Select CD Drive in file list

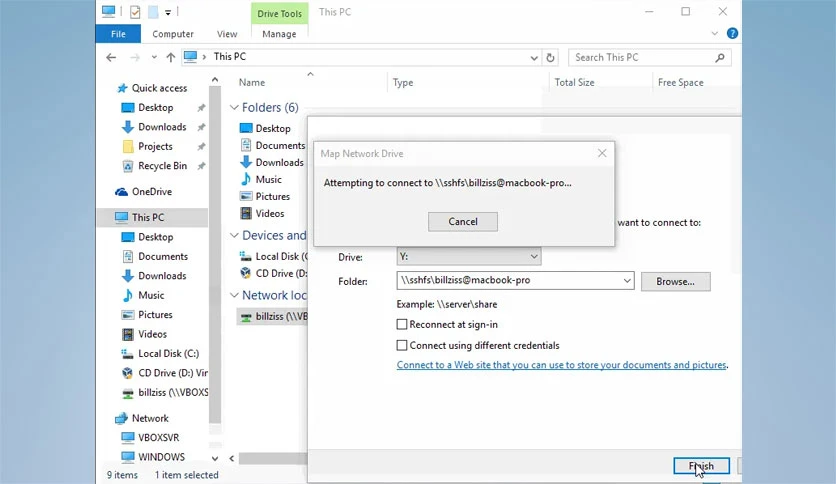pyautogui.click(x=281, y=273)
